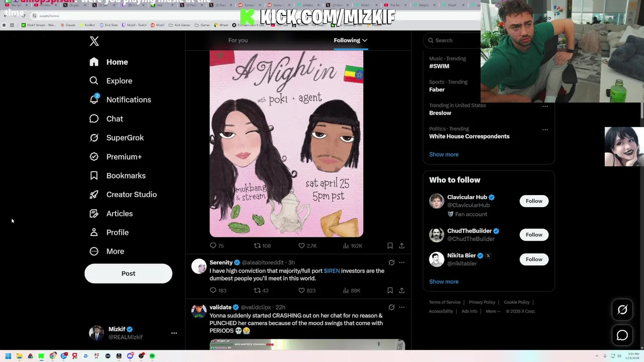Click Show more under Who to follow
The height and width of the screenshot is (362, 644).
click(x=444, y=282)
